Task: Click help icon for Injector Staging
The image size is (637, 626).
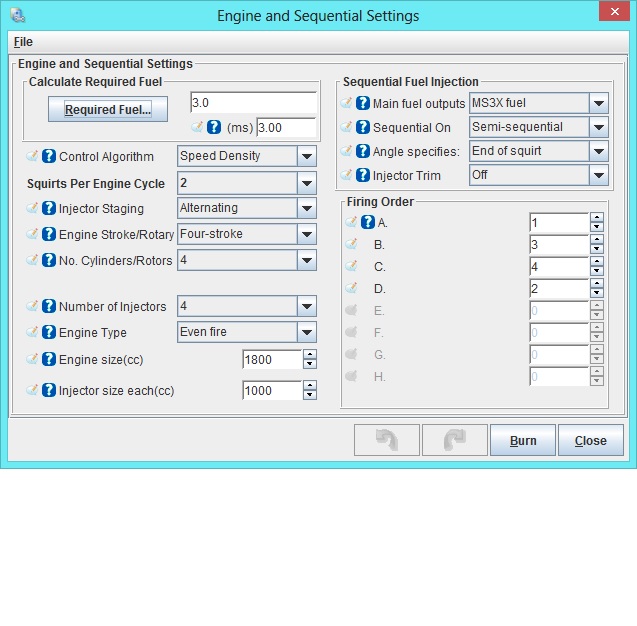Action: click(x=49, y=208)
